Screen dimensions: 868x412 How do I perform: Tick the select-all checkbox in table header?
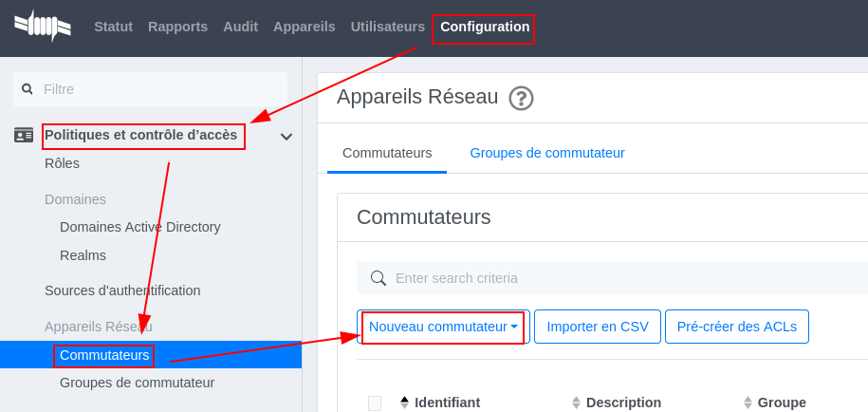click(375, 403)
